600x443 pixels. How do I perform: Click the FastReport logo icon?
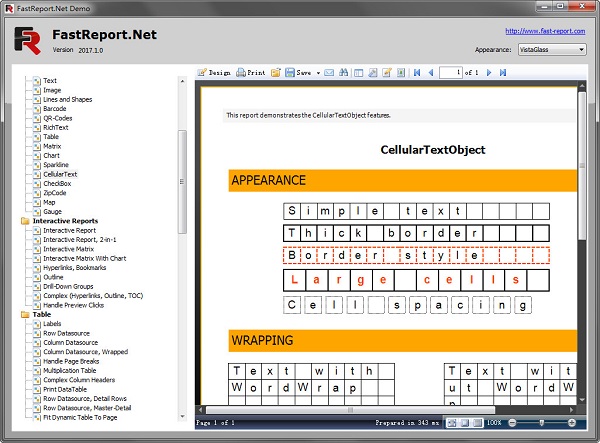pos(28,41)
